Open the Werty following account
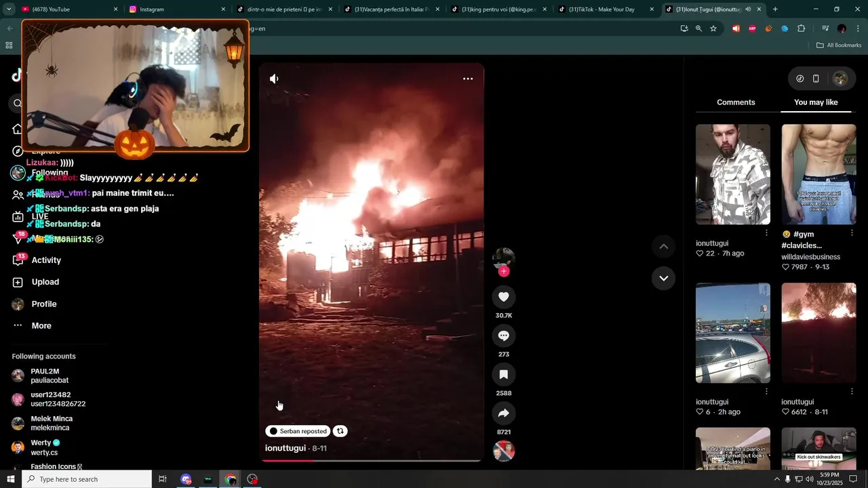The height and width of the screenshot is (488, 868). [x=45, y=447]
